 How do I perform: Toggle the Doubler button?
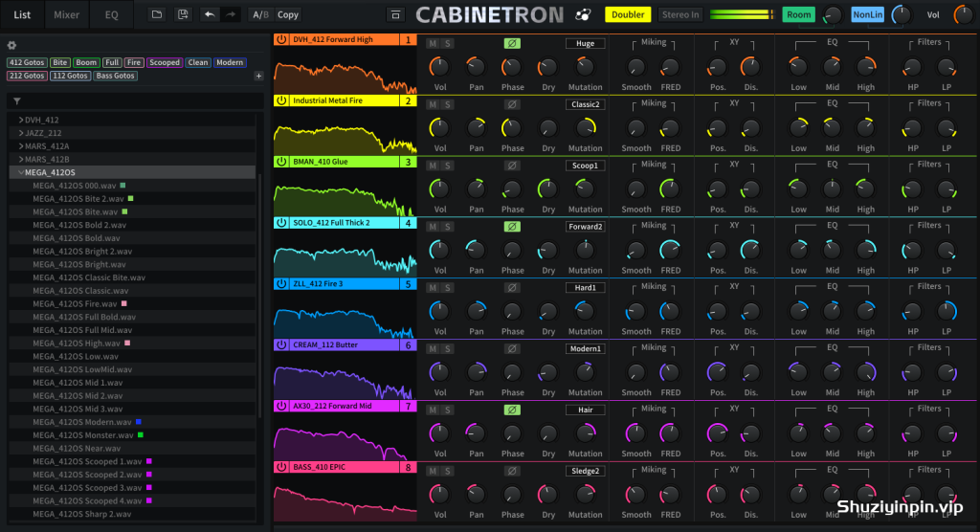628,14
